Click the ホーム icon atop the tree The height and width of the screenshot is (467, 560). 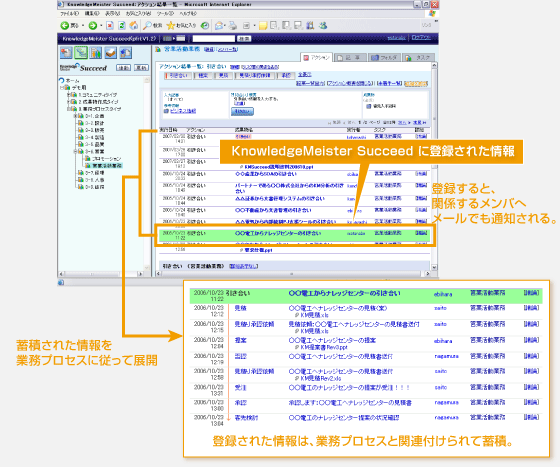(62, 80)
